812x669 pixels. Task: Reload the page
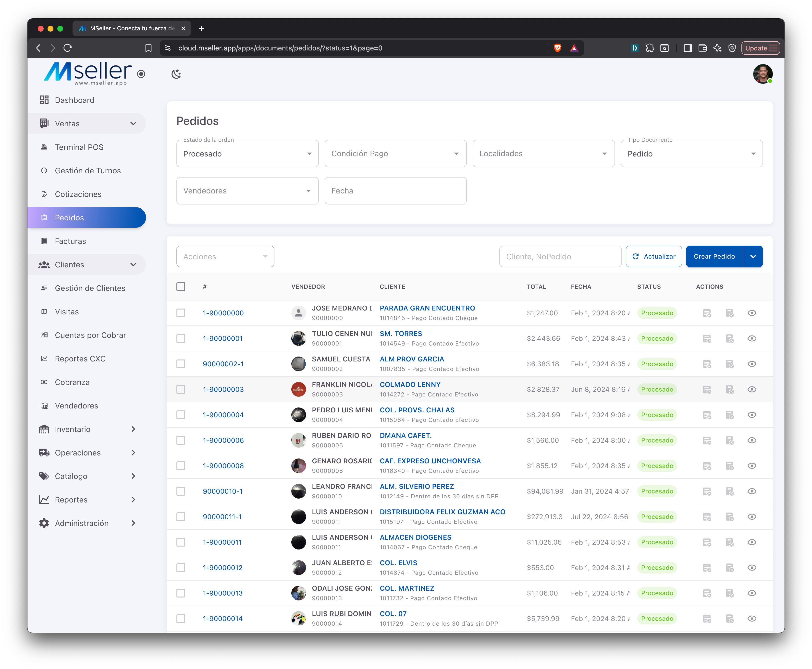click(x=68, y=48)
